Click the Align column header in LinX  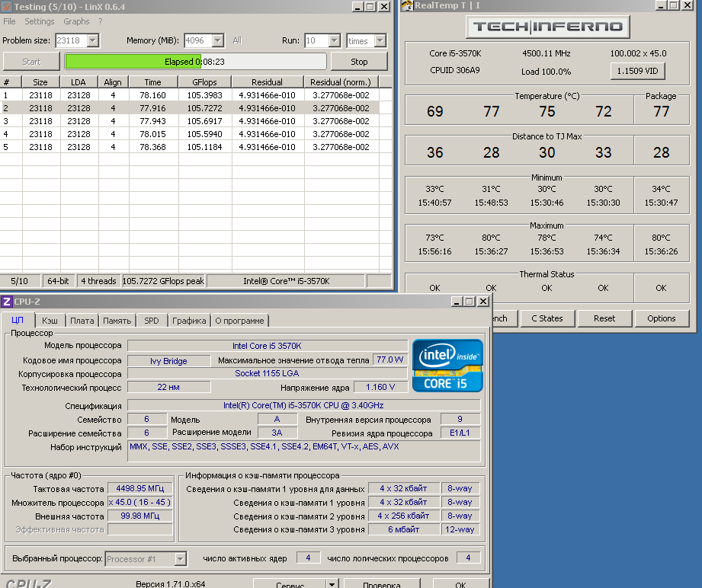pos(113,82)
